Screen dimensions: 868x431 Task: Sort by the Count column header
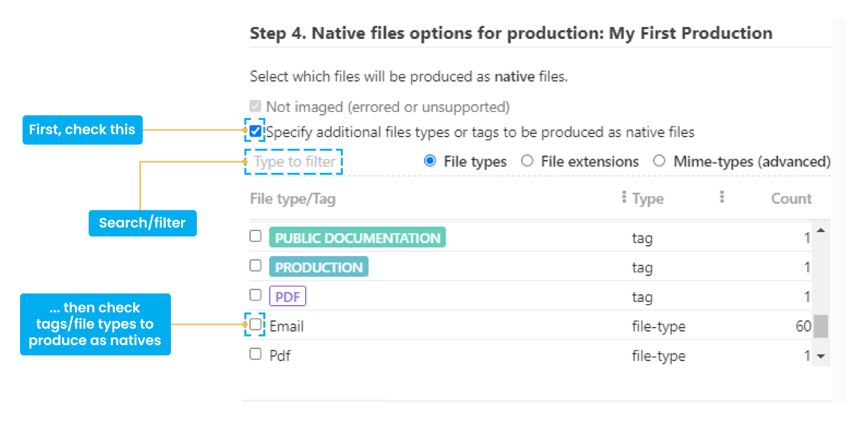click(791, 199)
